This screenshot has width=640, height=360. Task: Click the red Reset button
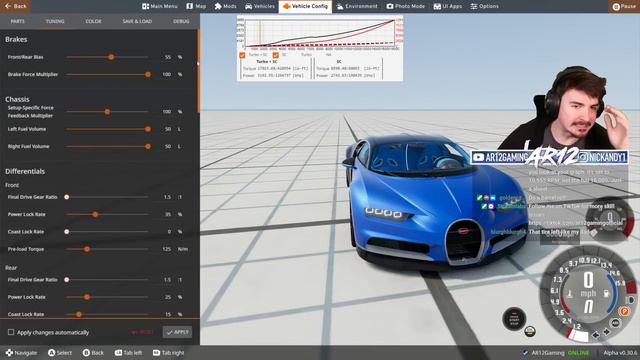click(142, 332)
